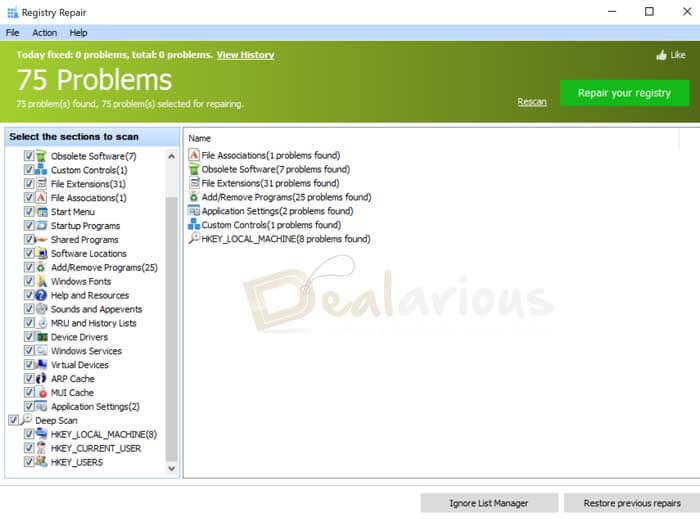
Task: Click the Obsolete Software recycle bin icon in sidebar
Action: pyautogui.click(x=41, y=156)
